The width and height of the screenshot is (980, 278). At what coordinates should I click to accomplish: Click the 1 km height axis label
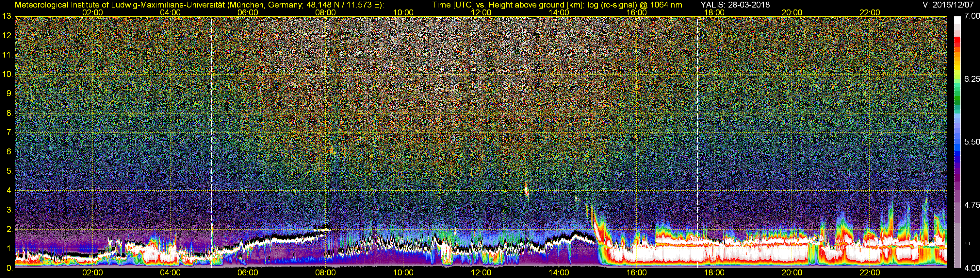click(x=9, y=249)
